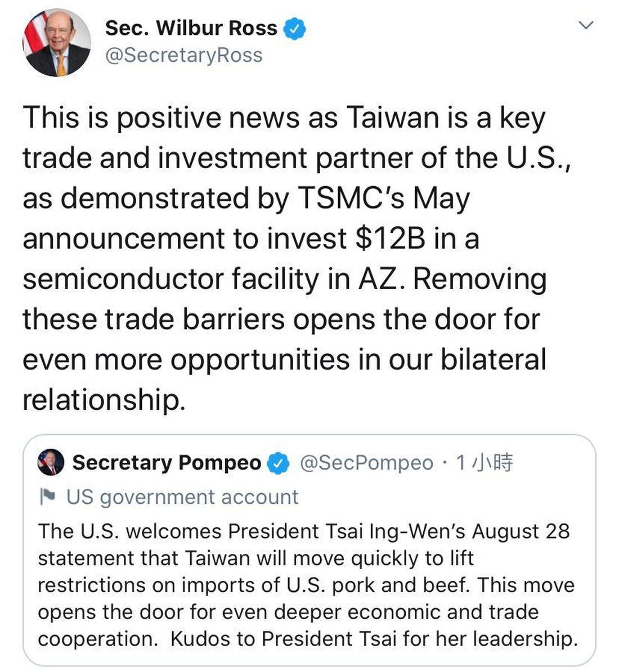Open the Sec. Wilbur Ross display name
The height and width of the screenshot is (672, 619).
pos(191,28)
